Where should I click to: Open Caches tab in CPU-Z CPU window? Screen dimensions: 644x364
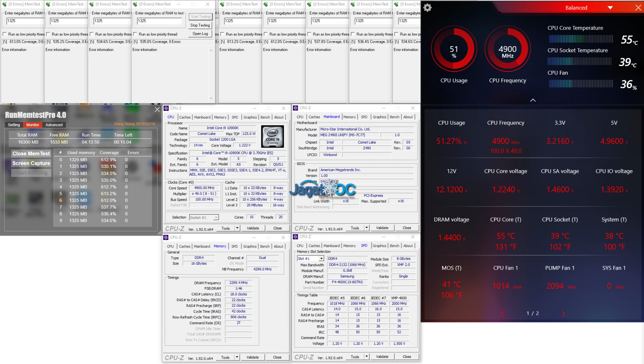click(x=185, y=117)
